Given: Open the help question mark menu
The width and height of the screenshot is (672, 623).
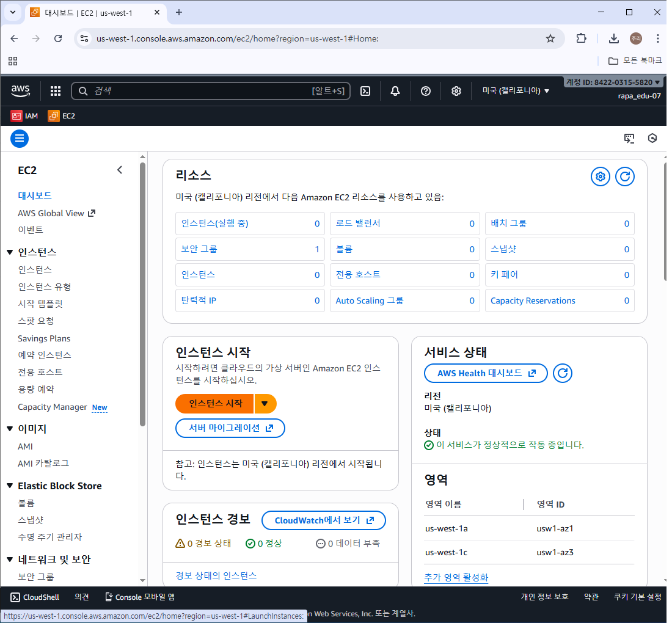Looking at the screenshot, I should pos(426,91).
